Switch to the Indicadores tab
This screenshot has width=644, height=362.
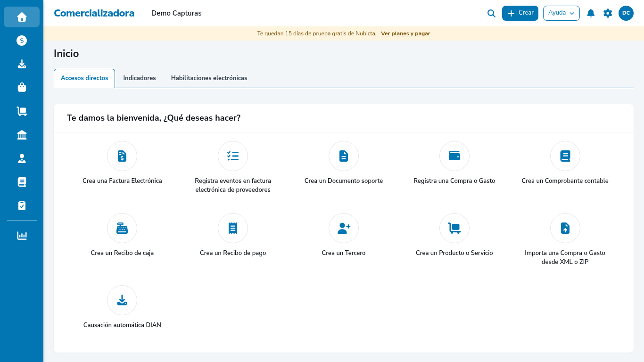[140, 78]
